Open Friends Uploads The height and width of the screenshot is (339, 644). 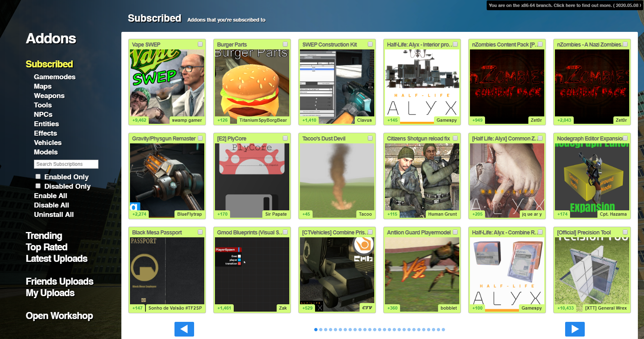[60, 281]
